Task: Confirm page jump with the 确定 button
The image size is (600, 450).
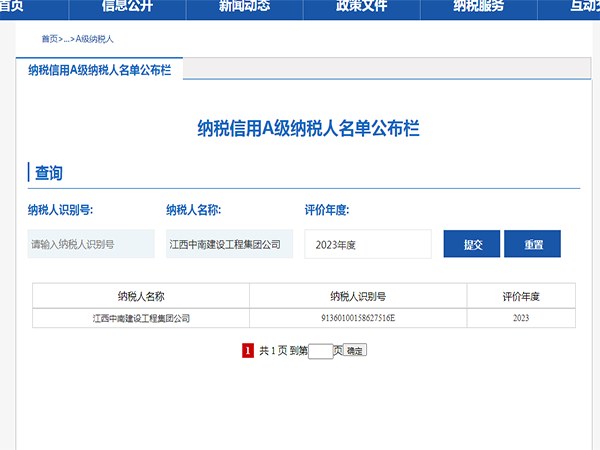Action: click(355, 350)
